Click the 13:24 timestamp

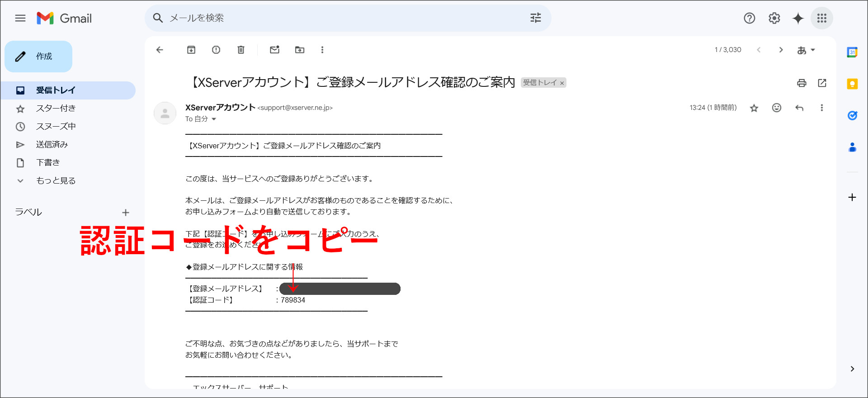point(713,108)
